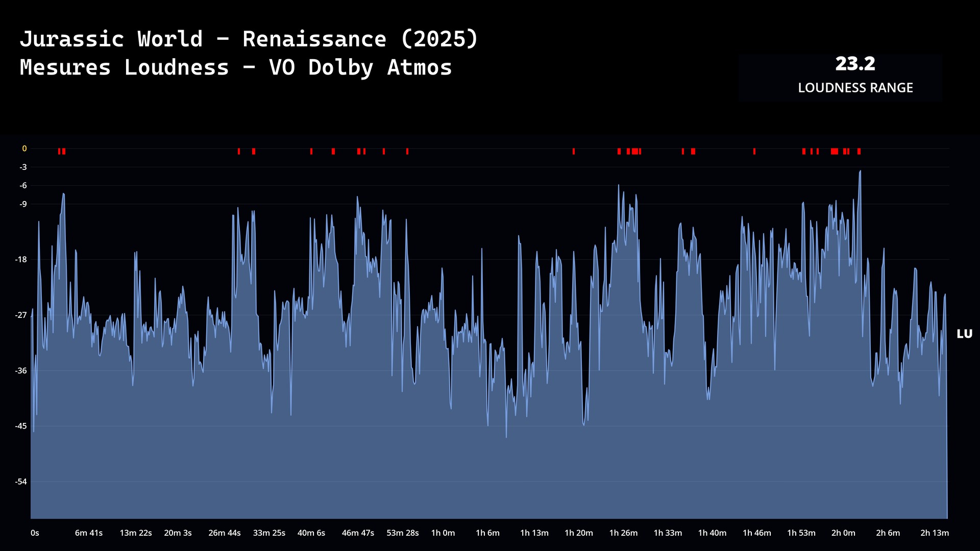Click the Jurassic World – Renaissance (2025) title
Viewport: 980px width, 551px height.
(249, 39)
